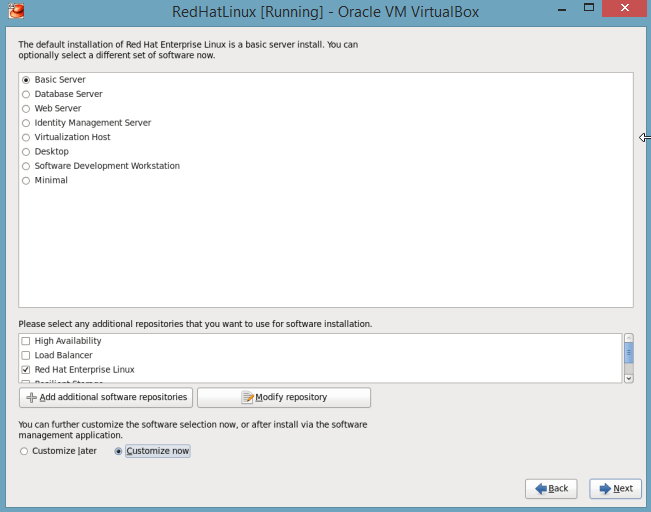Select the Customize later radio button
This screenshot has width=651, height=512.
tap(24, 451)
